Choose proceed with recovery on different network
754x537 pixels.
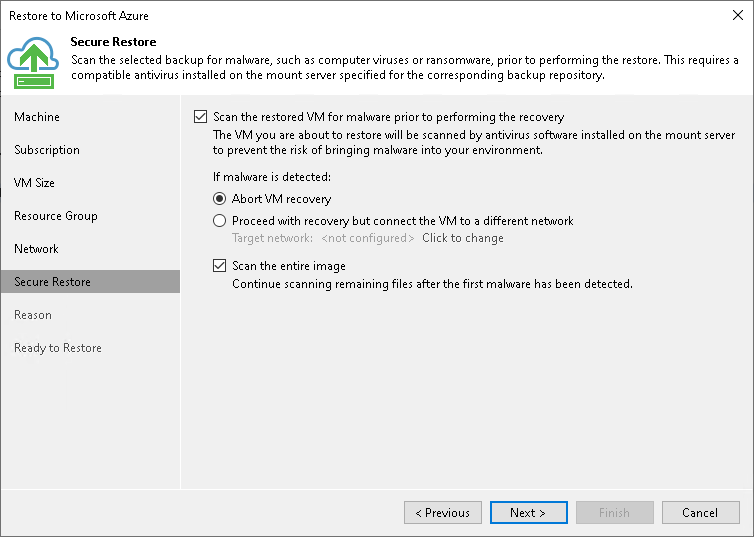tap(220, 221)
